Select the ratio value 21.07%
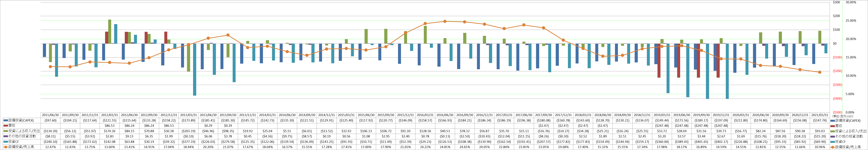This screenshot has width=868, height=150. [228, 147]
